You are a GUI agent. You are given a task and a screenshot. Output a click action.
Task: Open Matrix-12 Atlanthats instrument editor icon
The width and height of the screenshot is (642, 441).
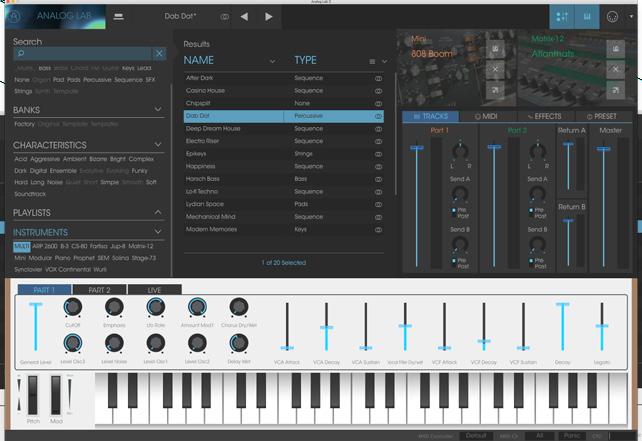coord(615,49)
